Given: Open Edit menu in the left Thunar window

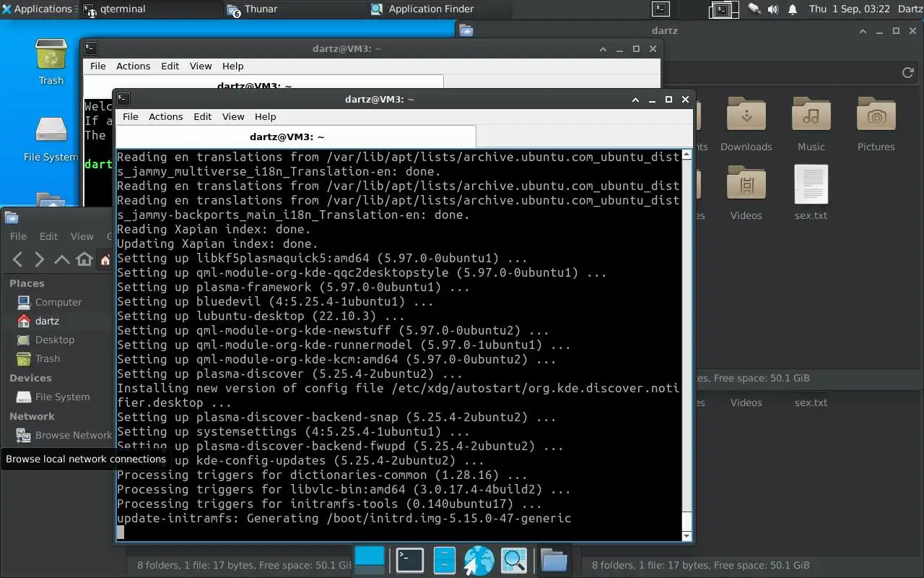Looking at the screenshot, I should pyautogui.click(x=48, y=236).
